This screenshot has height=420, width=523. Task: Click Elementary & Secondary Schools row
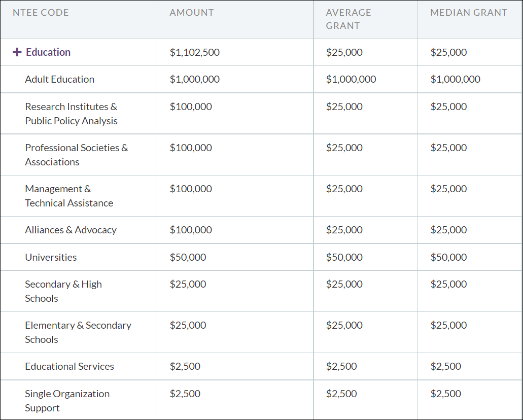coord(78,332)
